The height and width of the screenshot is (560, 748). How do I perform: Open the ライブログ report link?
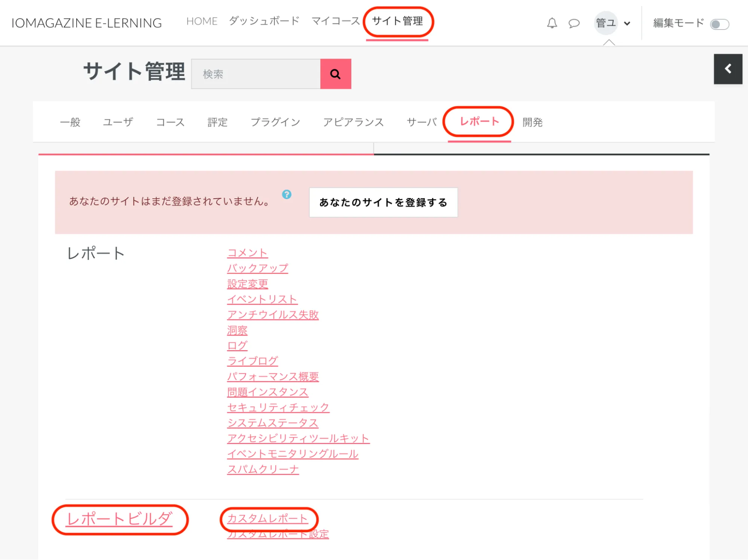[x=253, y=361]
